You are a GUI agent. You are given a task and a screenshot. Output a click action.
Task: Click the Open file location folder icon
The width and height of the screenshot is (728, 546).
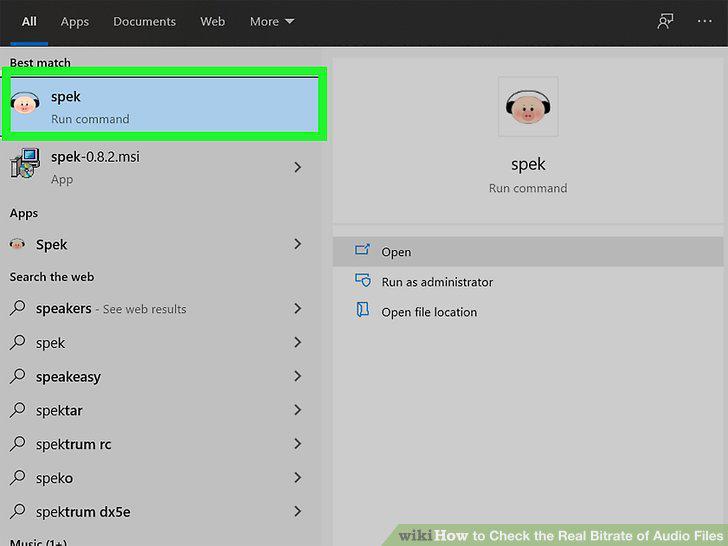(x=362, y=310)
